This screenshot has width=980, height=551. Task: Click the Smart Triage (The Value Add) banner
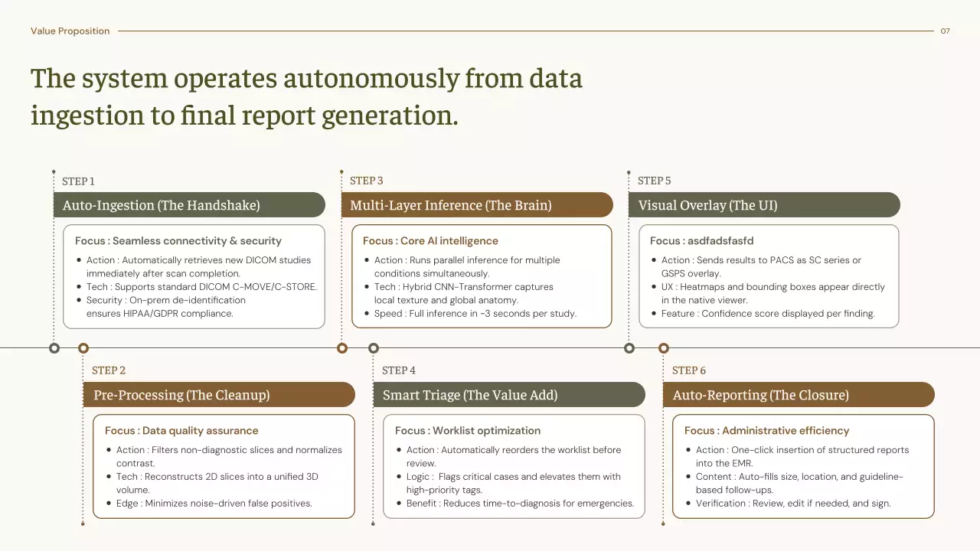pyautogui.click(x=509, y=395)
